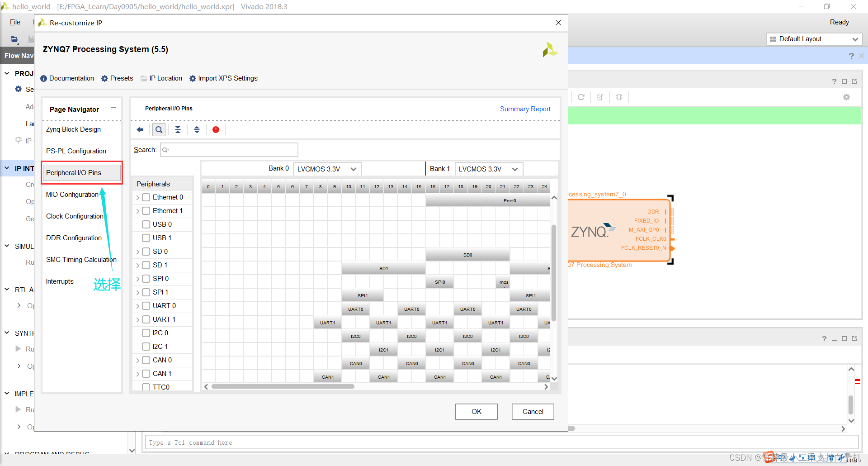Click the Settings gear in Flow Navigator
This screenshot has height=466, width=868.
[x=19, y=89]
